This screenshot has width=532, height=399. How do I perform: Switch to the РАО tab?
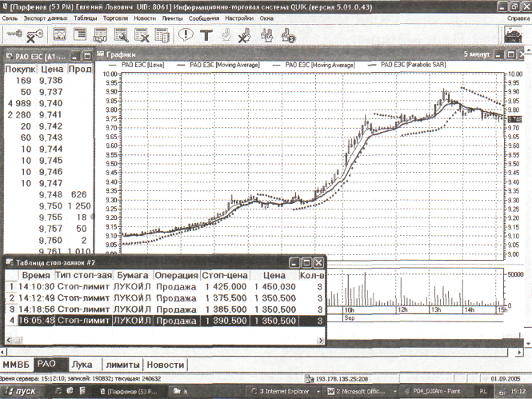click(51, 365)
